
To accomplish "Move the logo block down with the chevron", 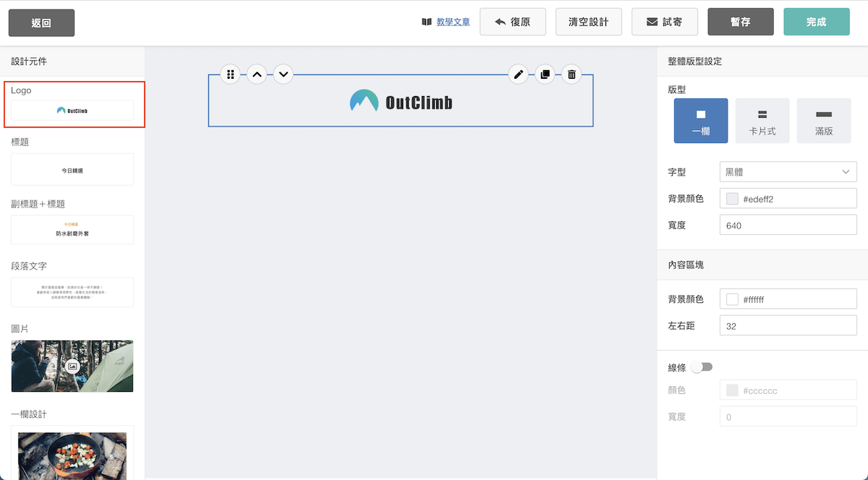I will tap(284, 74).
